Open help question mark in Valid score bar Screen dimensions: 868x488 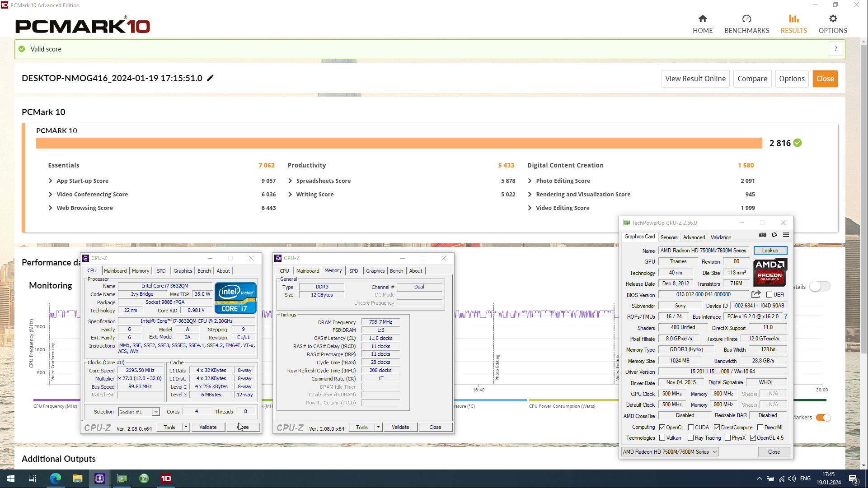pyautogui.click(x=836, y=49)
